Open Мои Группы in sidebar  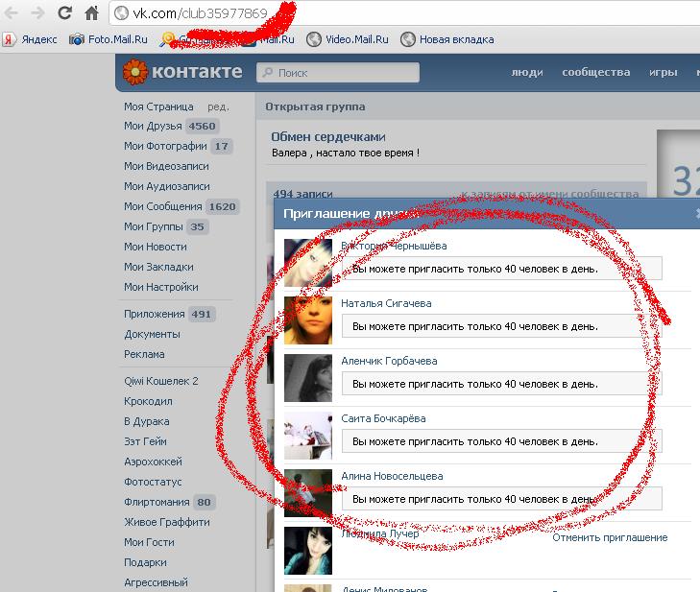[154, 226]
